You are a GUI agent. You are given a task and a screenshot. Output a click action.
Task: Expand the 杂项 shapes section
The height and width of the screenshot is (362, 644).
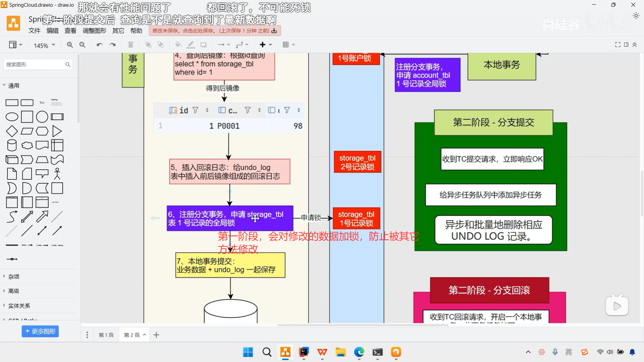(14, 277)
